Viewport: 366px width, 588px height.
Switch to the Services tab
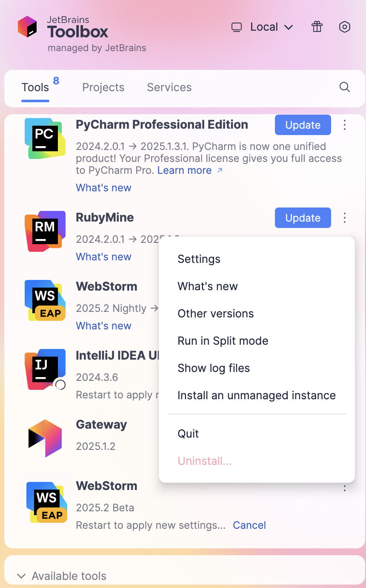point(169,87)
